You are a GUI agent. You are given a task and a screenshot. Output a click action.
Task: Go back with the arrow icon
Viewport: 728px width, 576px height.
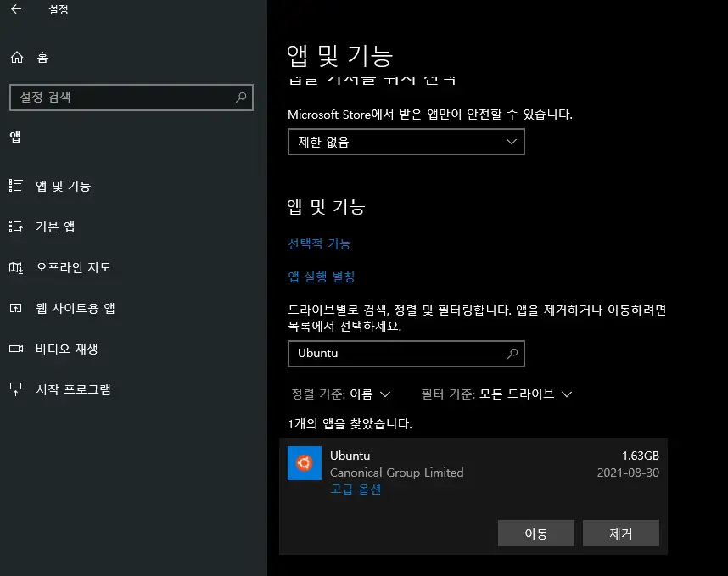pyautogui.click(x=16, y=8)
